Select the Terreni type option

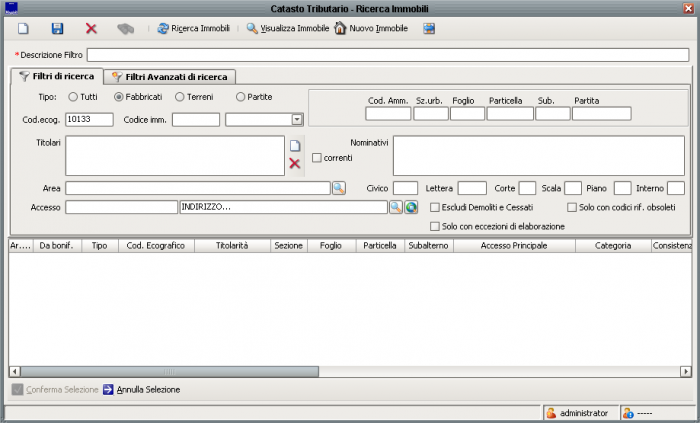[179, 97]
